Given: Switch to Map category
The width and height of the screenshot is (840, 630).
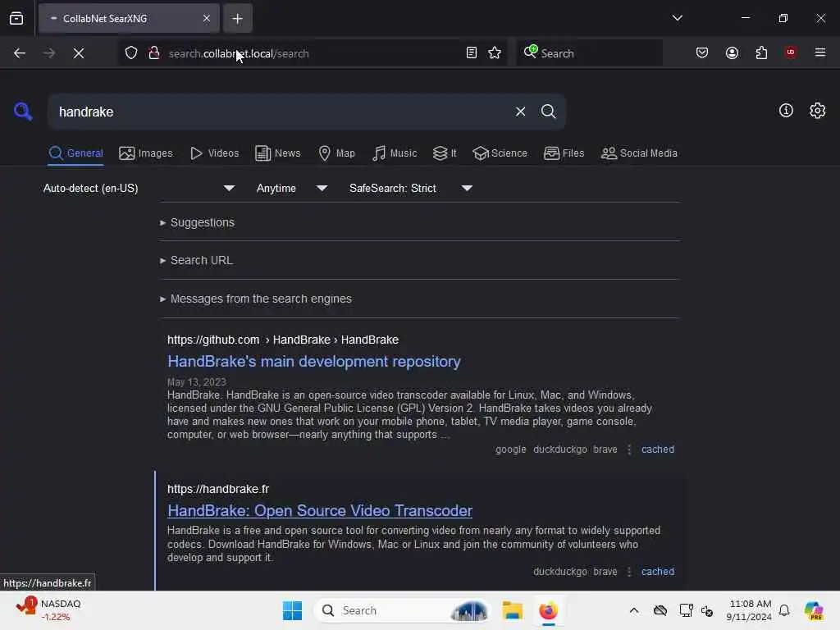Looking at the screenshot, I should (x=336, y=153).
